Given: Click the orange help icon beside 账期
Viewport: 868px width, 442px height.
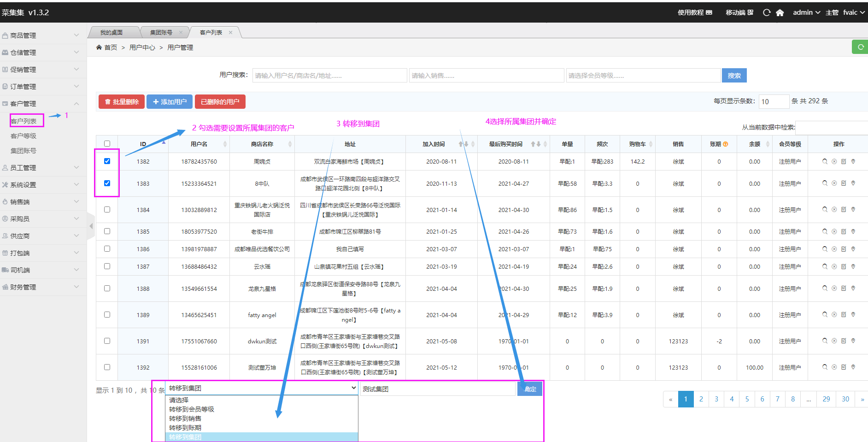Looking at the screenshot, I should (726, 144).
